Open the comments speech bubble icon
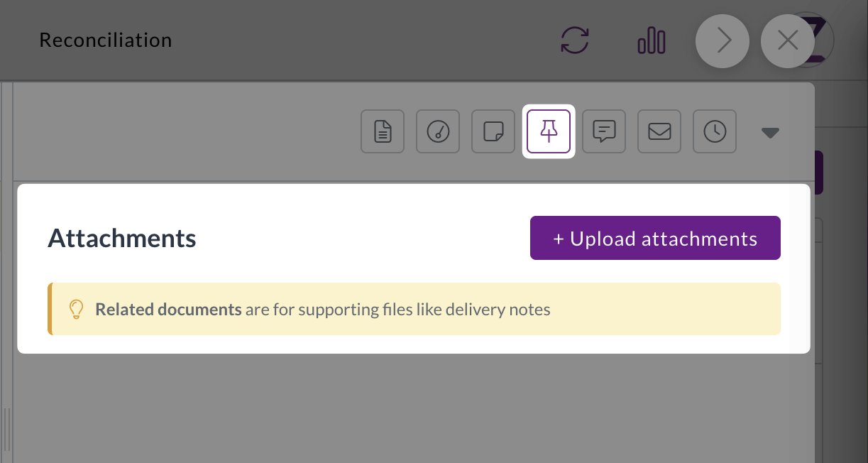The width and height of the screenshot is (868, 463). pos(604,131)
